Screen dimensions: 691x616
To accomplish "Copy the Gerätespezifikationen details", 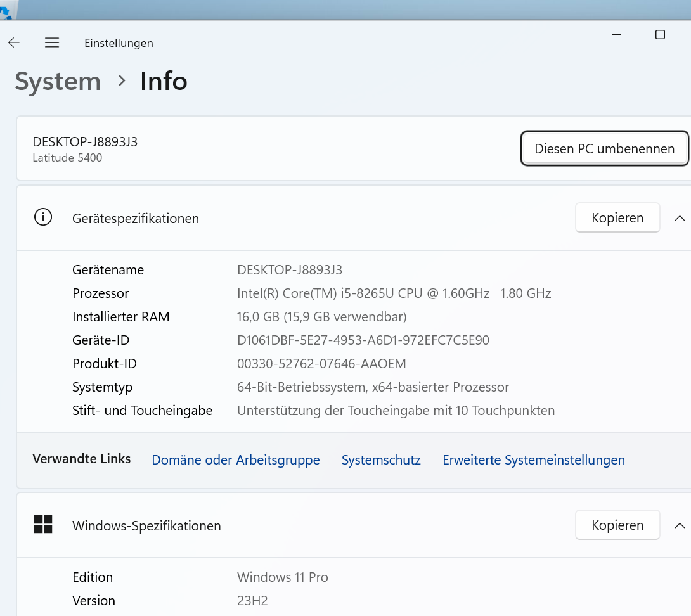I will [x=617, y=217].
